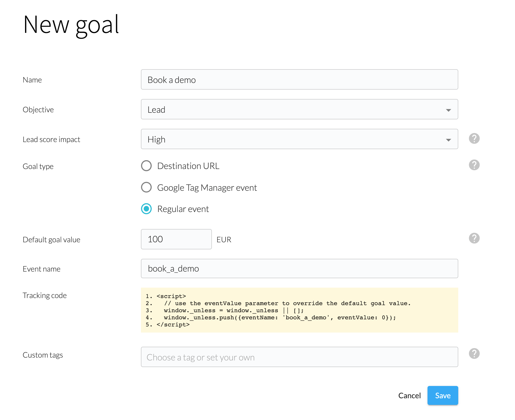Image resolution: width=515 pixels, height=420 pixels.
Task: Select Regular event radio button
Action: click(x=146, y=208)
